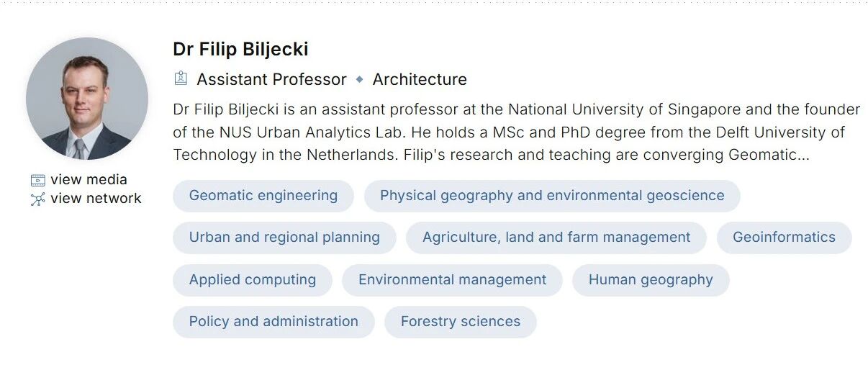Click Physical geography and environmental geoscience tag
This screenshot has height=370, width=868.
point(552,196)
